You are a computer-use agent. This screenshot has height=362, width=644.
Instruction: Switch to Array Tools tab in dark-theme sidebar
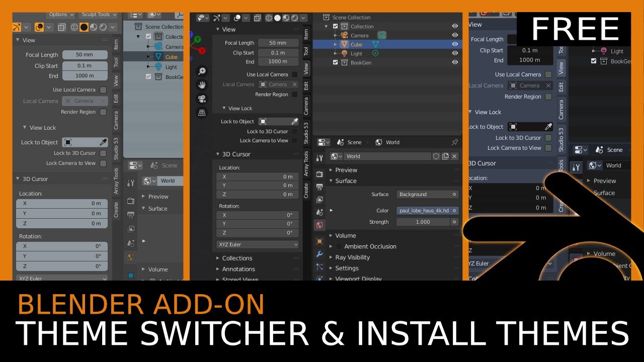click(306, 163)
